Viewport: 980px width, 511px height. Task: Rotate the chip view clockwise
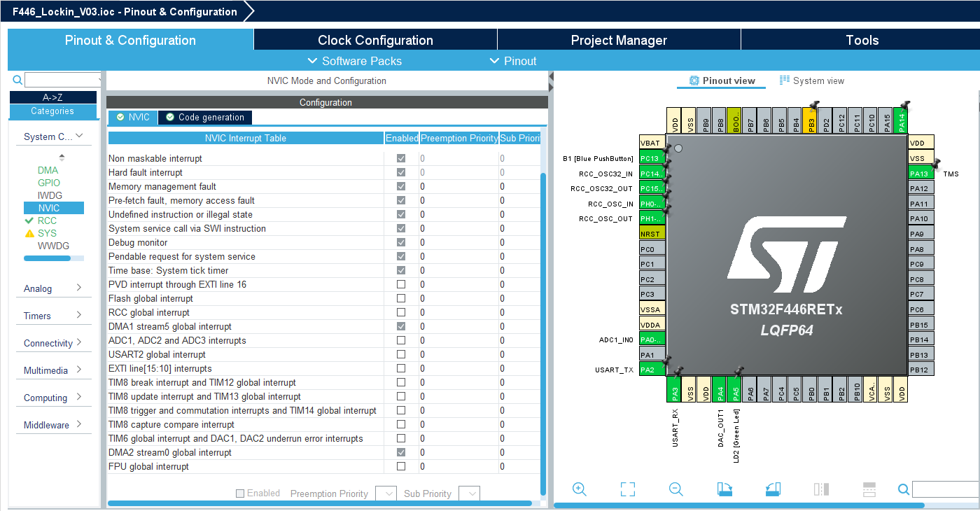coord(724,489)
